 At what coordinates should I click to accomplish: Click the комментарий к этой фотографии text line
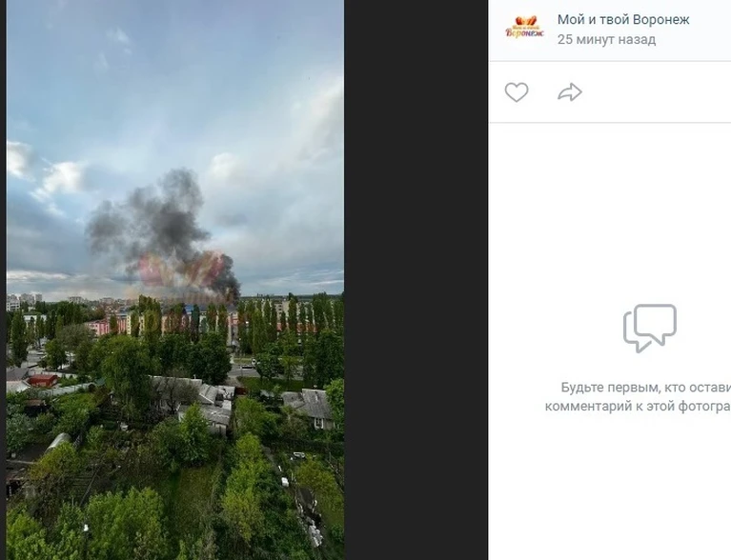[x=638, y=407]
